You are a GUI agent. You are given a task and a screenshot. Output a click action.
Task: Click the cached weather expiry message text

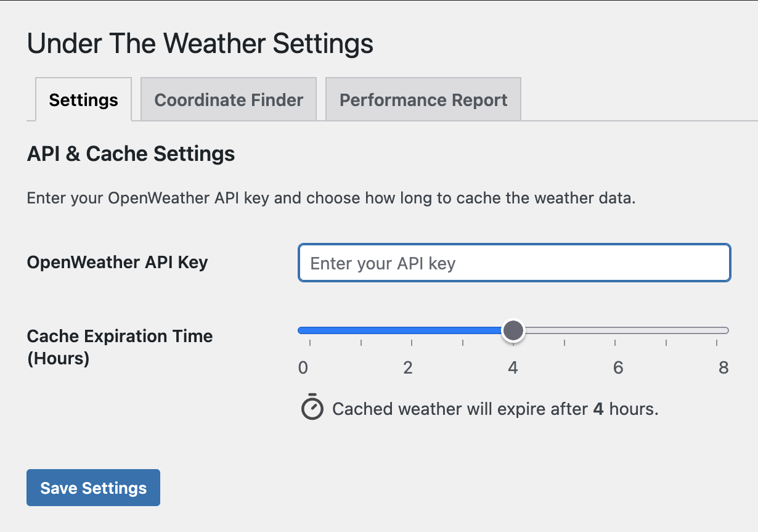coord(495,409)
